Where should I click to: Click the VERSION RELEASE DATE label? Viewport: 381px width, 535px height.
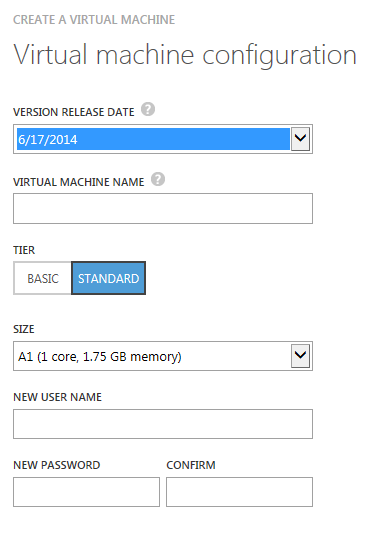[74, 112]
